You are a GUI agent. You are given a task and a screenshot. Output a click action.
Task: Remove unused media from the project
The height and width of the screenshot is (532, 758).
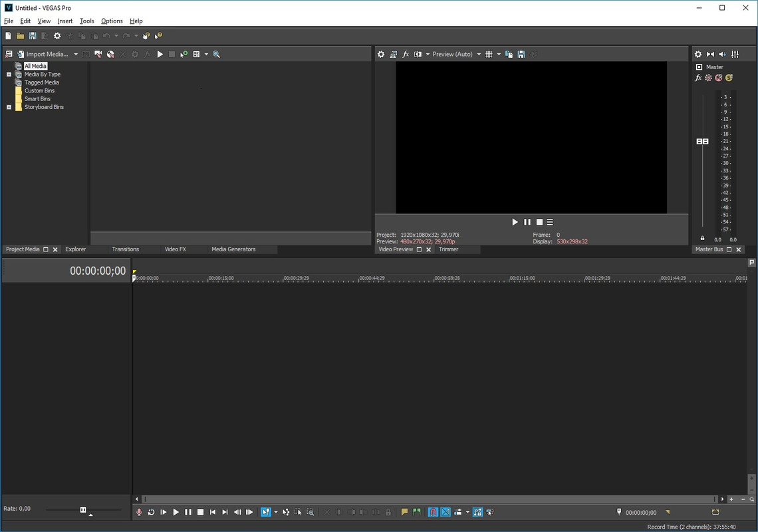[x=9, y=54]
